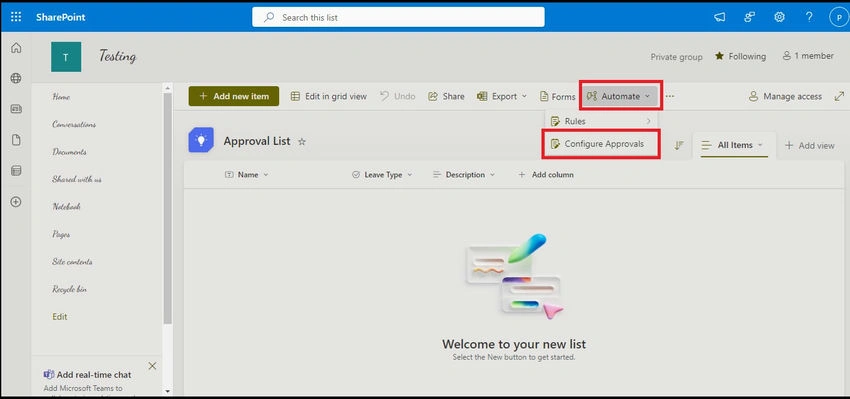Image resolution: width=850 pixels, height=399 pixels.
Task: Click the Testing site logo tile
Action: click(x=66, y=57)
